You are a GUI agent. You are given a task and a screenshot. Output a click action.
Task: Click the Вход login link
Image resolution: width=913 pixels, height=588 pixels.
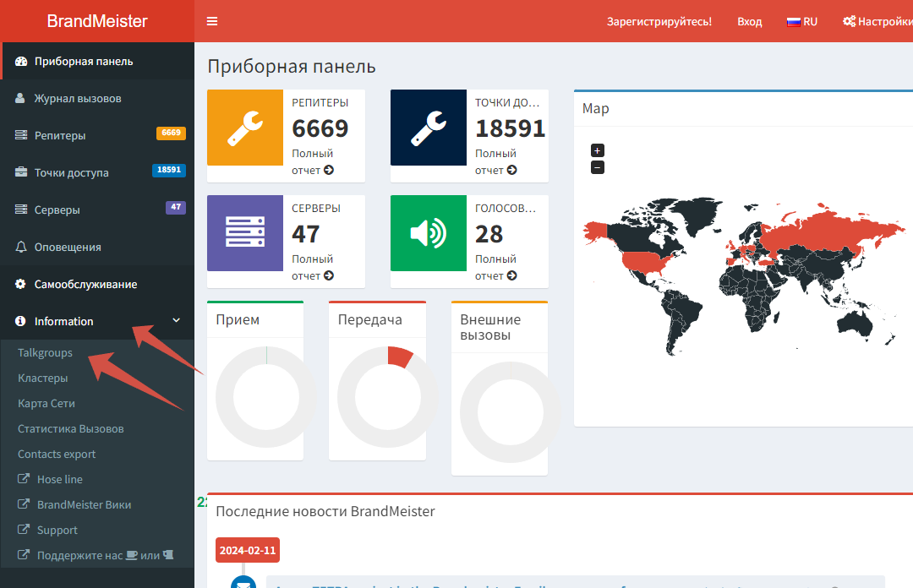[749, 21]
